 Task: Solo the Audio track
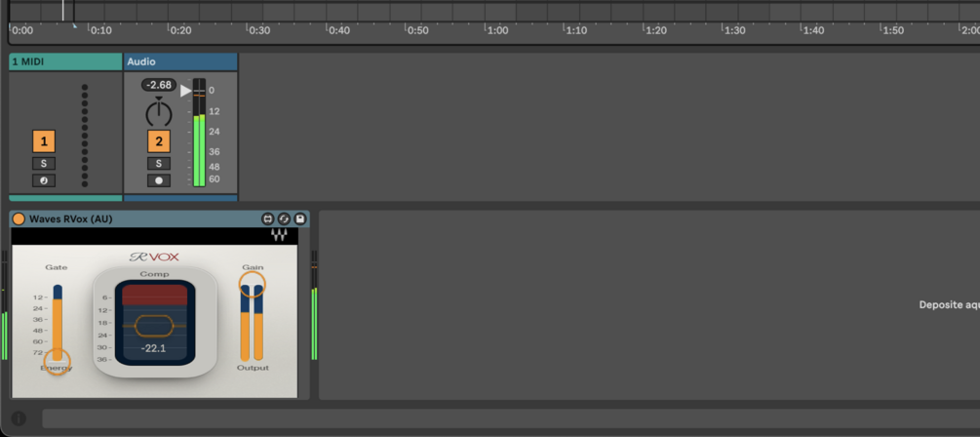tap(159, 164)
